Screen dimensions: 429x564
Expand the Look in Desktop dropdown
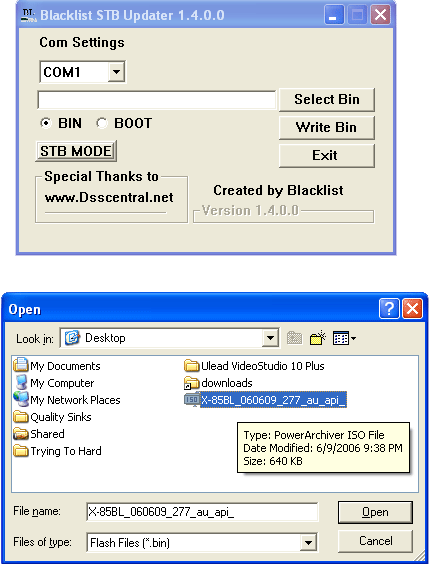pos(270,338)
